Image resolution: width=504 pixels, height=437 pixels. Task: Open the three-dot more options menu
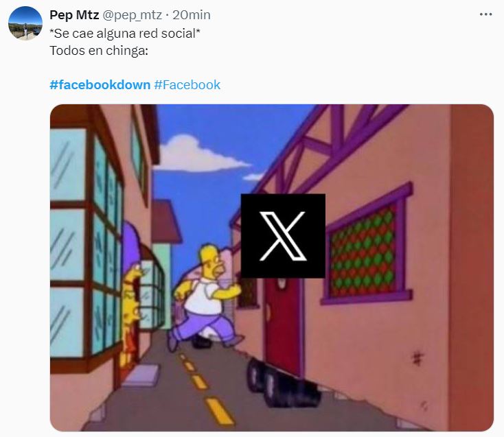(485, 14)
